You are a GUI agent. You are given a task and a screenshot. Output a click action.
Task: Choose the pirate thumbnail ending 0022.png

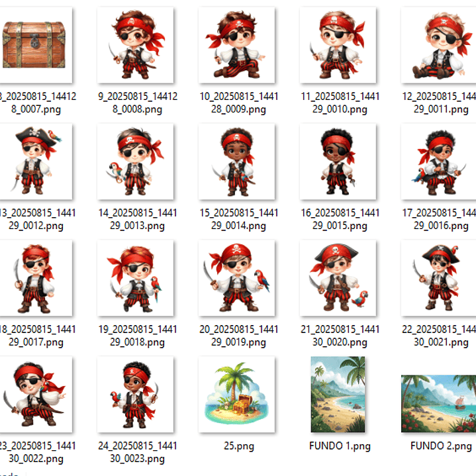[x=34, y=395]
